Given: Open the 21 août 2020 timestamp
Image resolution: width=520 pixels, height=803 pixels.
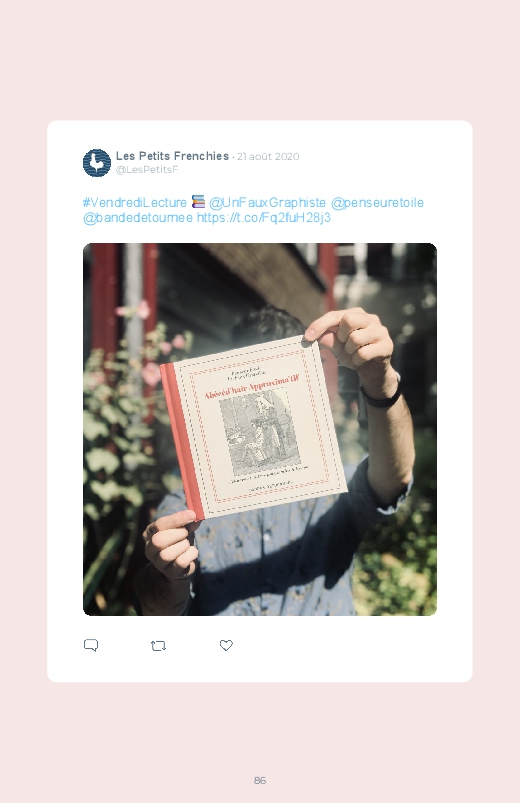Looking at the screenshot, I should [x=268, y=156].
